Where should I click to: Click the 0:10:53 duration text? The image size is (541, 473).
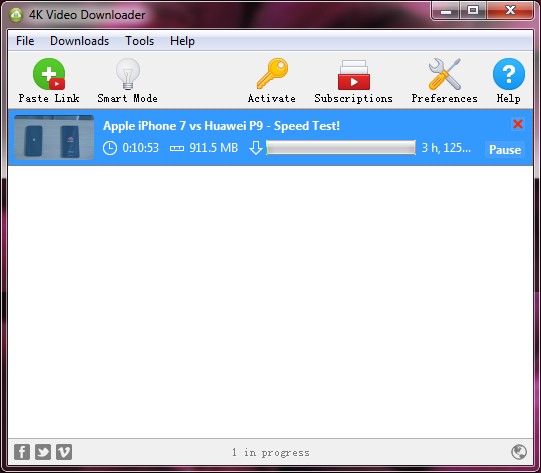(140, 148)
